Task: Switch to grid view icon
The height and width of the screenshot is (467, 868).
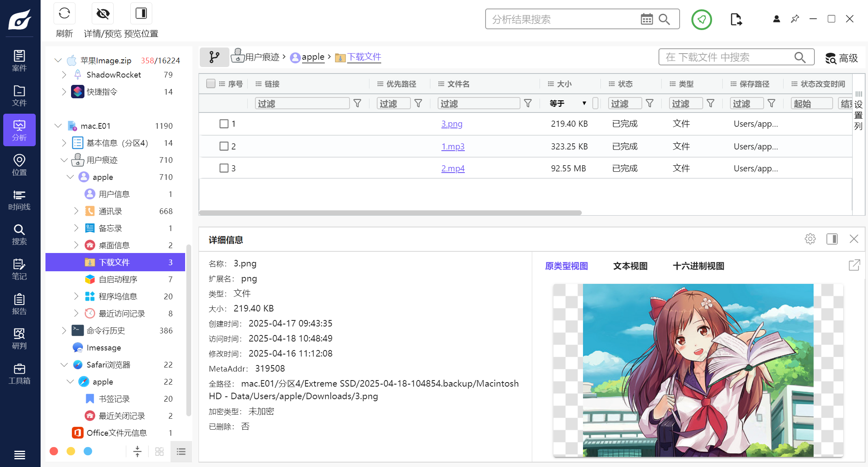Action: click(x=159, y=452)
